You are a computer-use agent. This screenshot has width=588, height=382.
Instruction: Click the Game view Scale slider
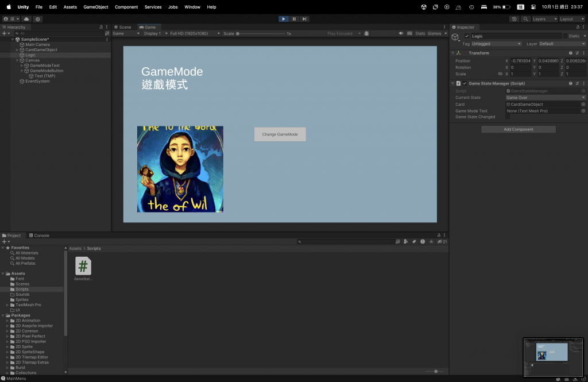pos(261,33)
